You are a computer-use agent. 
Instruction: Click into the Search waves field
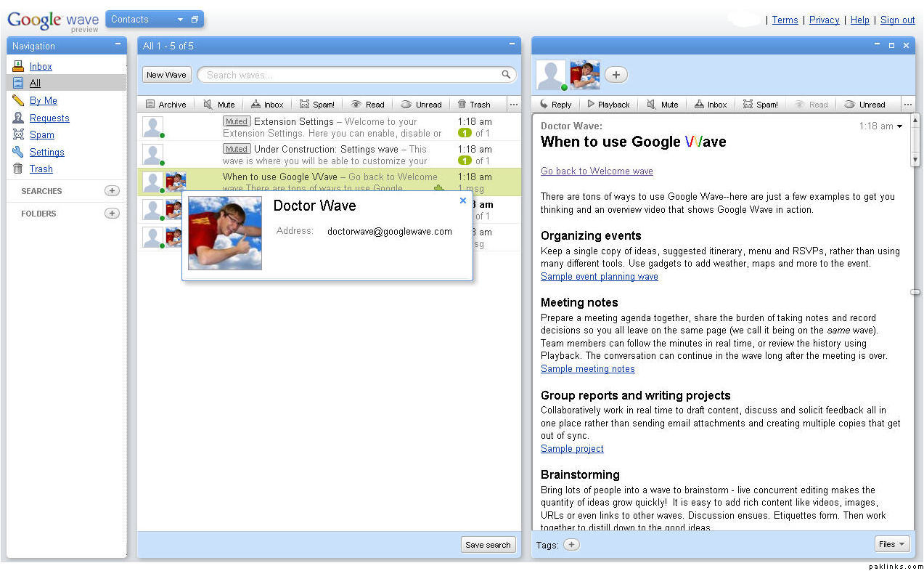(x=352, y=75)
